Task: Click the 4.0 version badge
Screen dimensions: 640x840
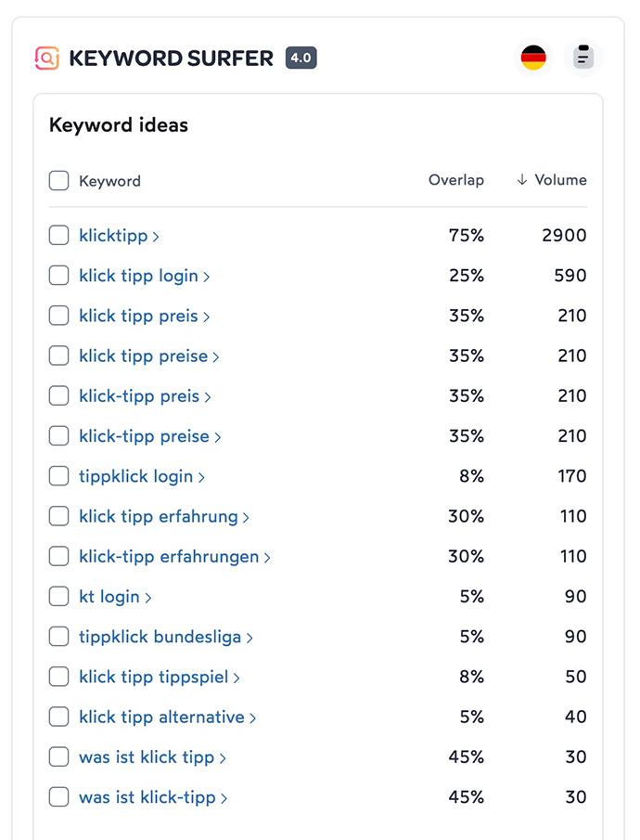Action: click(301, 58)
